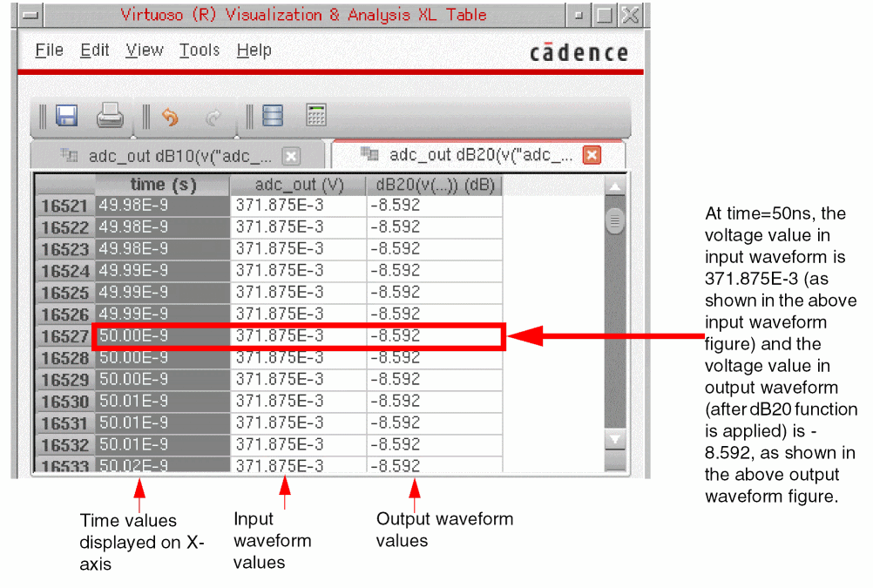Viewport: 873px width, 588px height.
Task: Click time cell 49.98E-9 in row 16521
Action: coord(163,206)
